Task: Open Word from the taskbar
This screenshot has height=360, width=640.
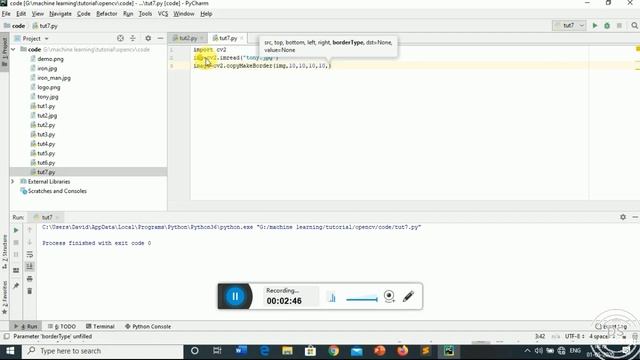Action: (241, 351)
